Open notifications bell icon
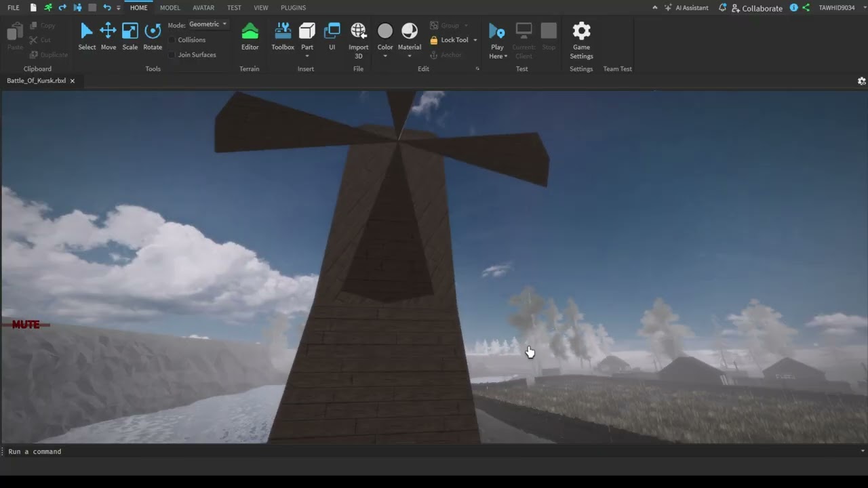The image size is (868, 488). [x=723, y=7]
